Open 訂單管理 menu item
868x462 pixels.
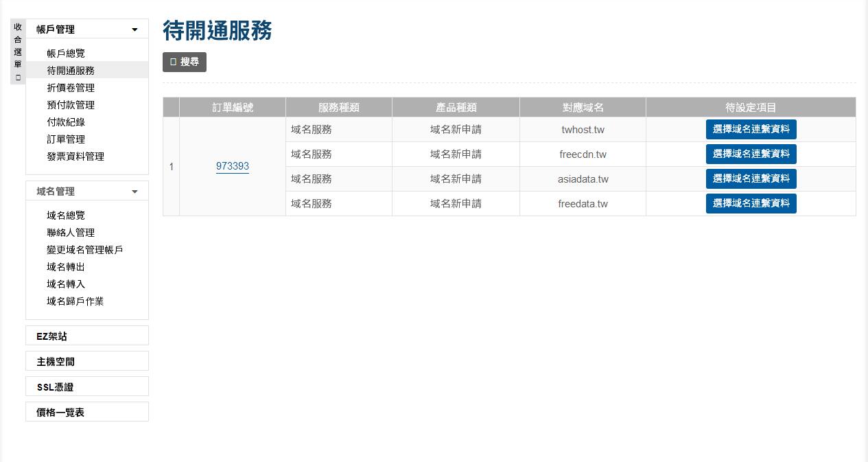[x=66, y=139]
